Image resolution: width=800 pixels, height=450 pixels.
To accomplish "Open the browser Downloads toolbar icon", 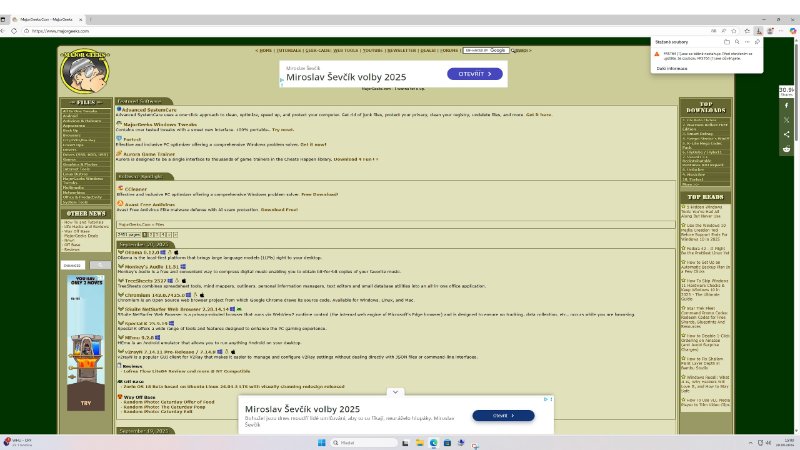I will [x=758, y=31].
